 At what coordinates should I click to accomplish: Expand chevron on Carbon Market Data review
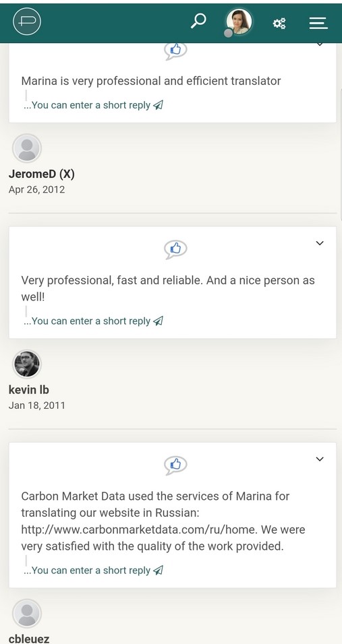click(320, 459)
